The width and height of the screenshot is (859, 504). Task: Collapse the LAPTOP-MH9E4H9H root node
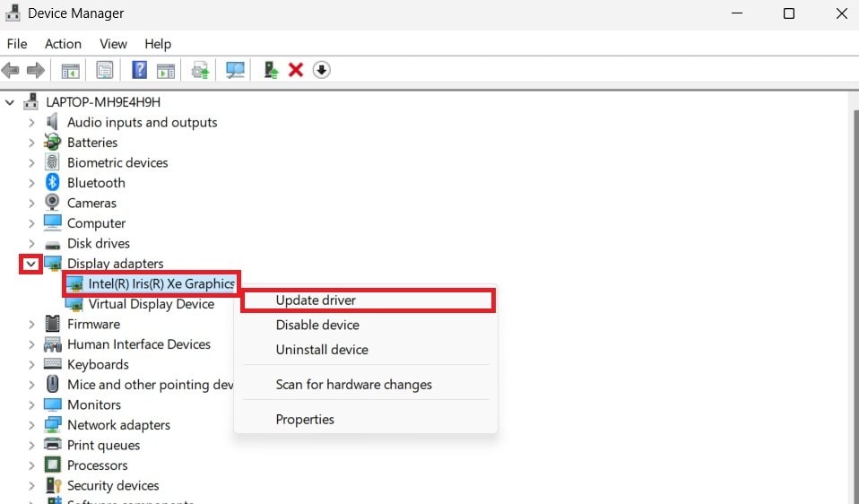[10, 102]
